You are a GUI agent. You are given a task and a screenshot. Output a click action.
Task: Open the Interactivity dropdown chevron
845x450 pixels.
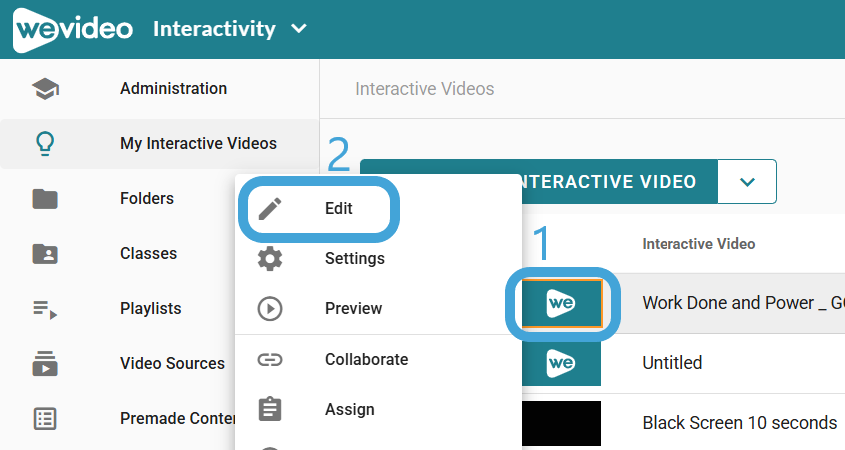[298, 29]
